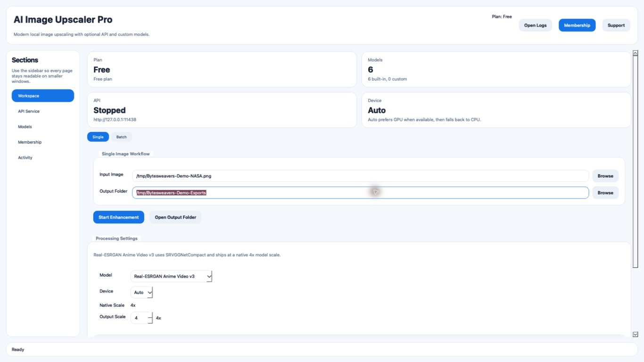Viewport: 644px width, 362px height.
Task: Click the Plan card showing Free
Action: pyautogui.click(x=222, y=69)
